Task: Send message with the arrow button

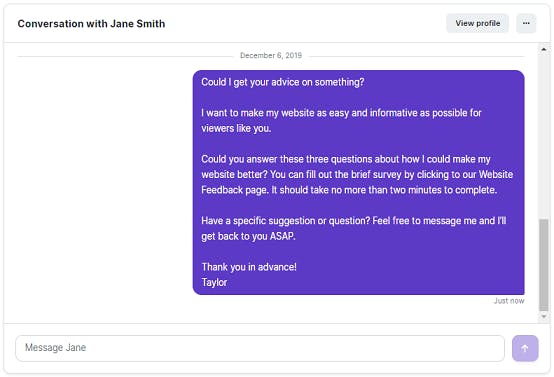Action: [525, 348]
